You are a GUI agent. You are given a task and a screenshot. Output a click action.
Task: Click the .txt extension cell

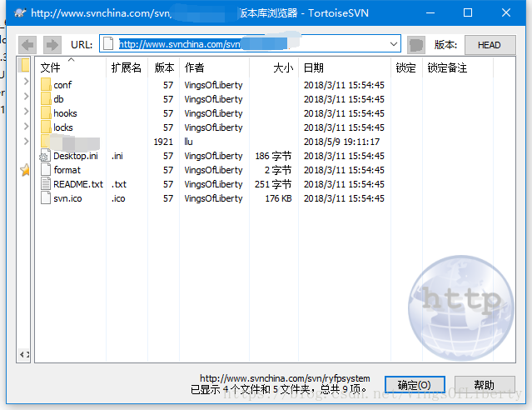pos(119,184)
